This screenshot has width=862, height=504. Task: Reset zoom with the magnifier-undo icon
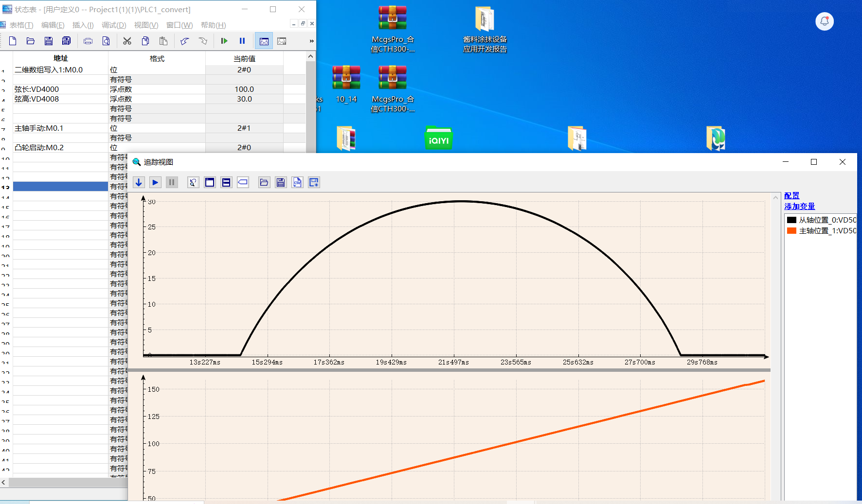(193, 182)
